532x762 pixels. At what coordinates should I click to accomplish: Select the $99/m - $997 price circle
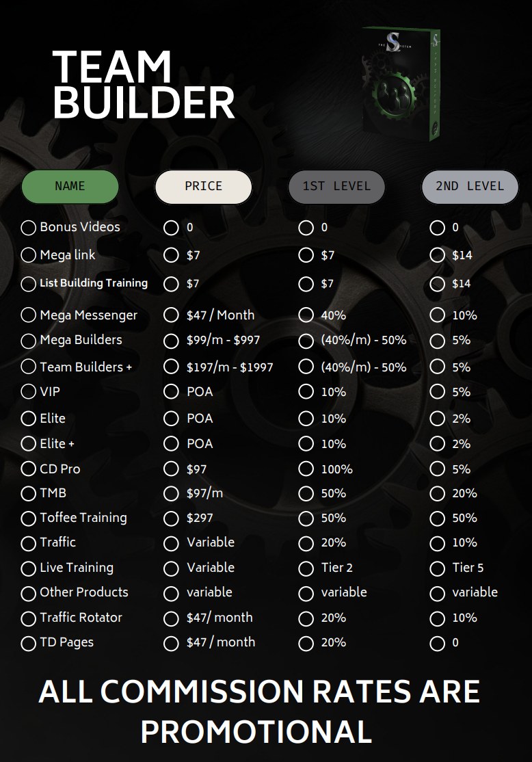point(172,341)
